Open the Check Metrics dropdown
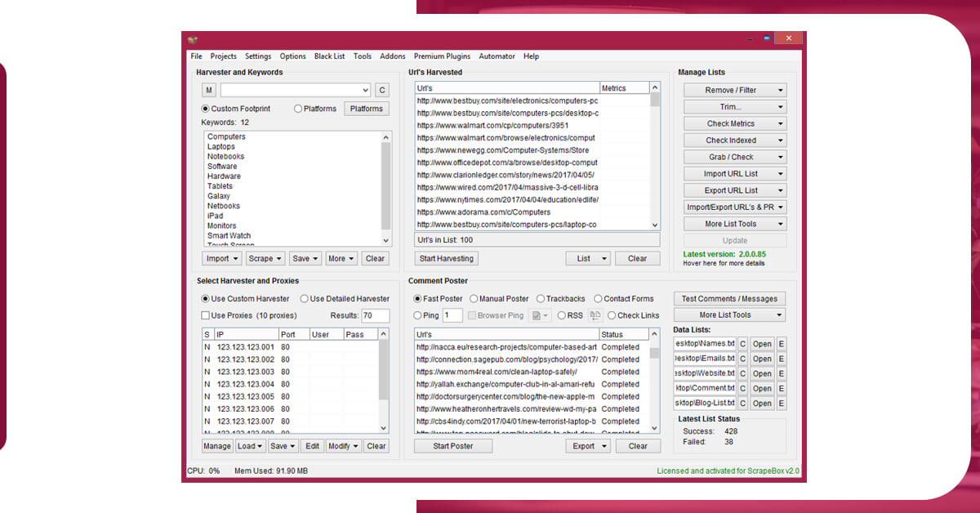The image size is (980, 513). 735,124
